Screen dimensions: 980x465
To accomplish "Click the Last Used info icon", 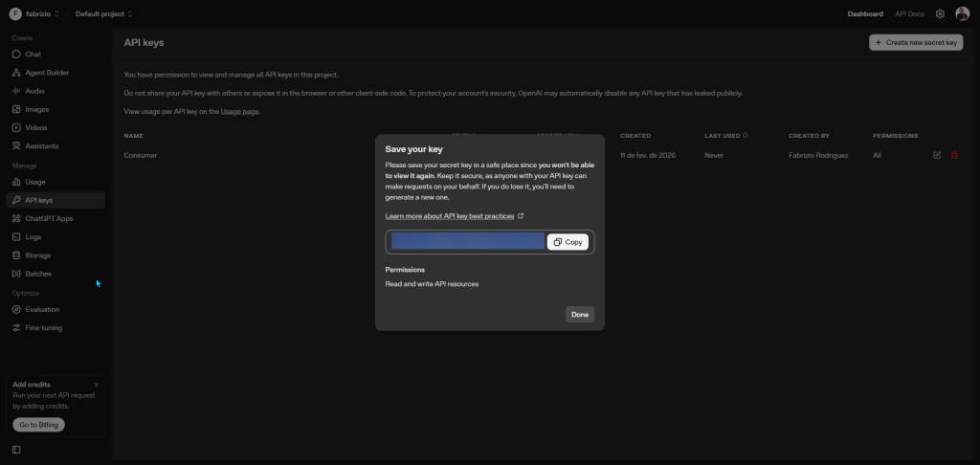I will (746, 136).
